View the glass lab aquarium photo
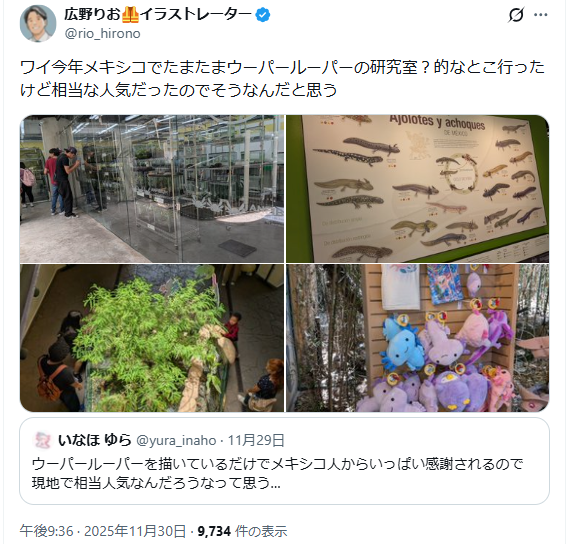This screenshot has width=580, height=544. pyautogui.click(x=152, y=189)
